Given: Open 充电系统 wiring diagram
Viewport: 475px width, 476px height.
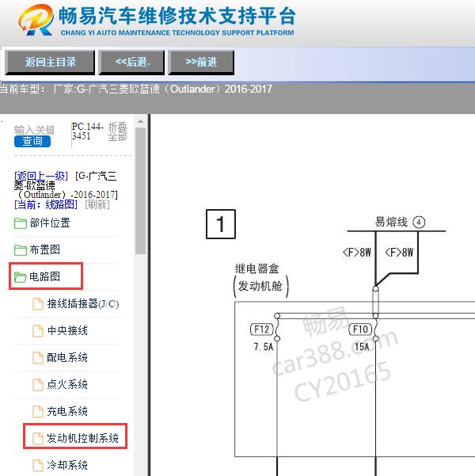Looking at the screenshot, I should (67, 411).
